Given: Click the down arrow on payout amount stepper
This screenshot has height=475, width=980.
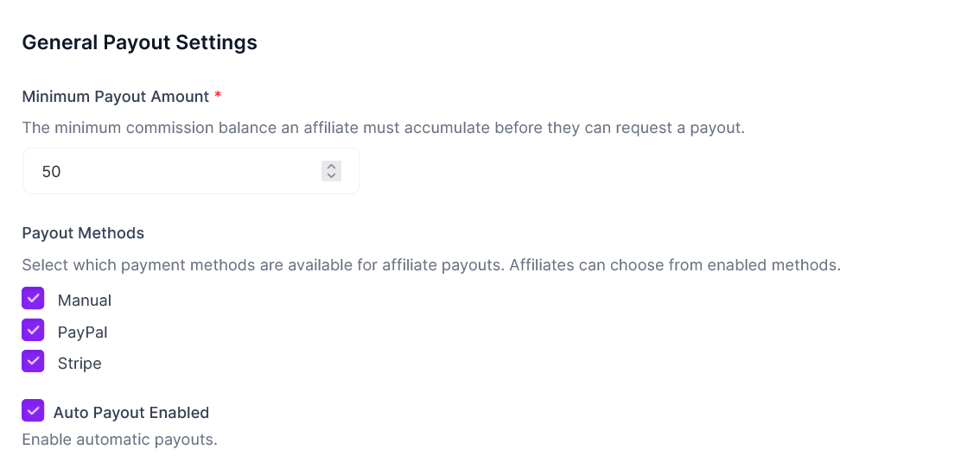Looking at the screenshot, I should [x=331, y=176].
